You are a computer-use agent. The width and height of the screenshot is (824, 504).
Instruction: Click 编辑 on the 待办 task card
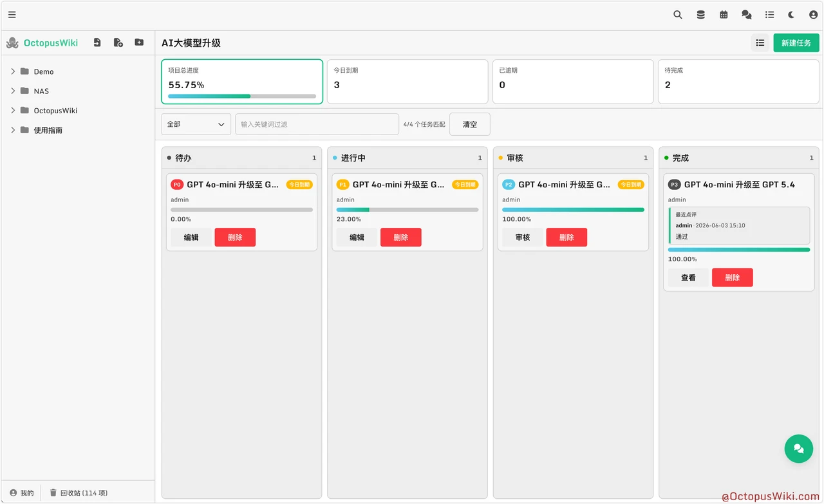pyautogui.click(x=191, y=238)
